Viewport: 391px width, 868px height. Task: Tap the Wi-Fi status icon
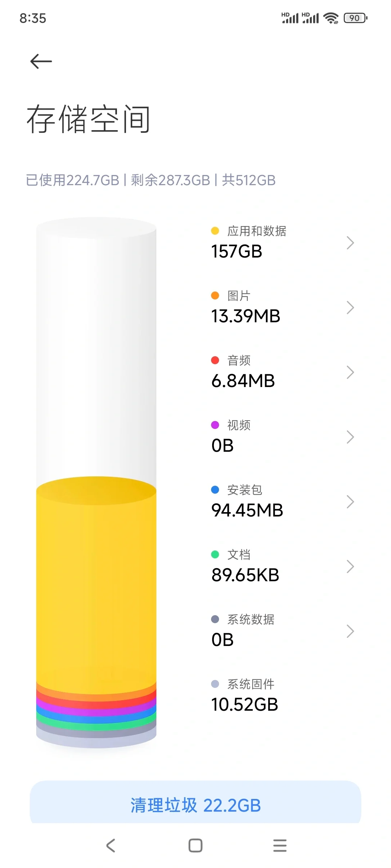[331, 18]
